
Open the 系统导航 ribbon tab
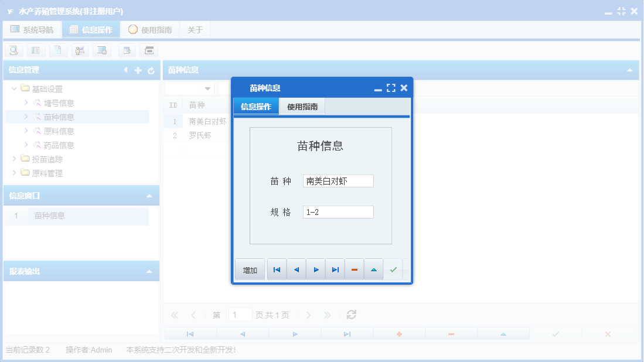(32, 29)
